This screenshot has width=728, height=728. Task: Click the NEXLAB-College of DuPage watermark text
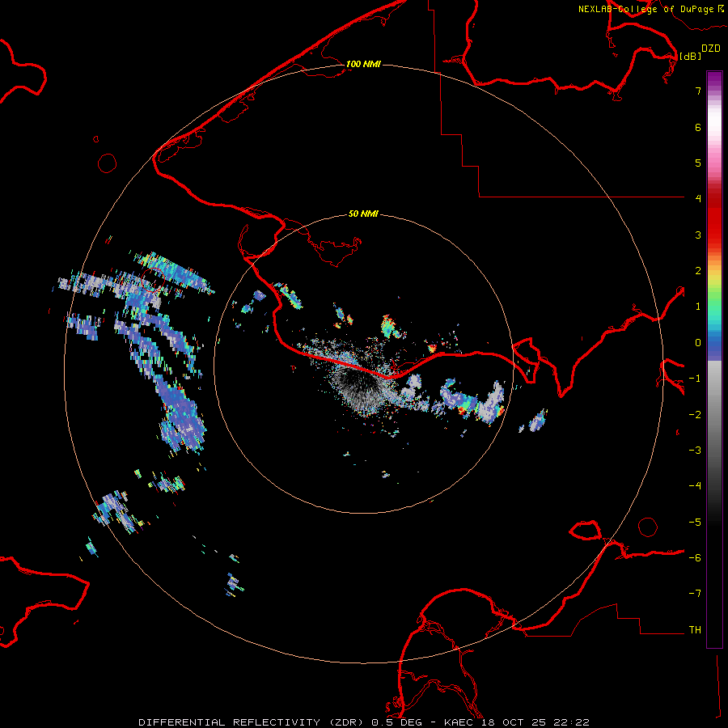tap(650, 9)
